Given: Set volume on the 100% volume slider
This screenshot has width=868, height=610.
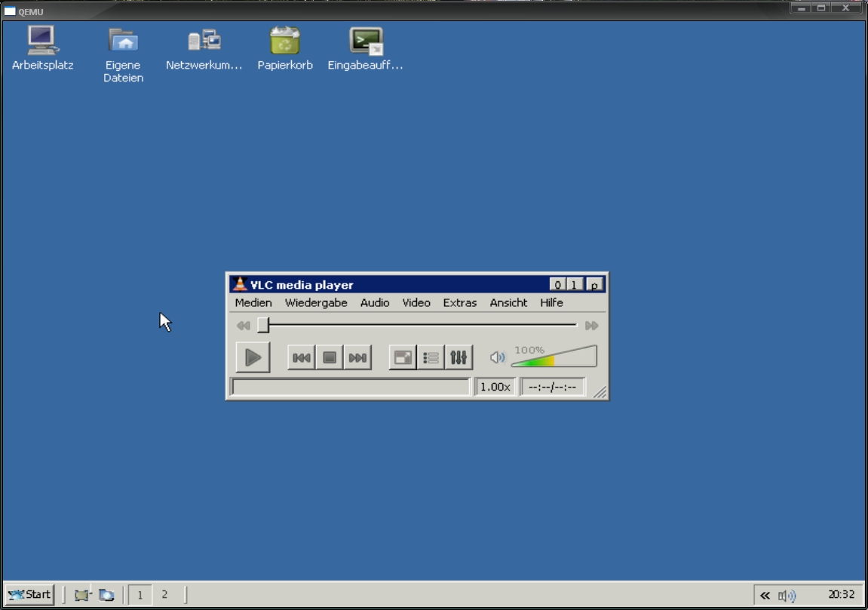Looking at the screenshot, I should point(554,357).
